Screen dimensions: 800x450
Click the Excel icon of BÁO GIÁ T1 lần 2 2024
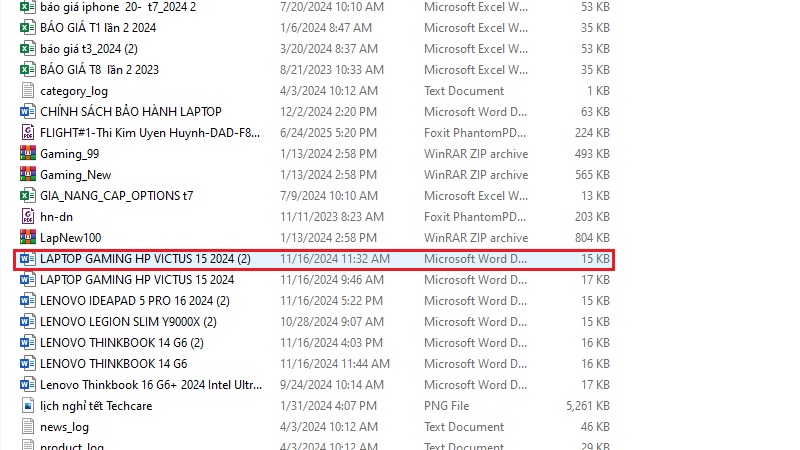click(28, 28)
